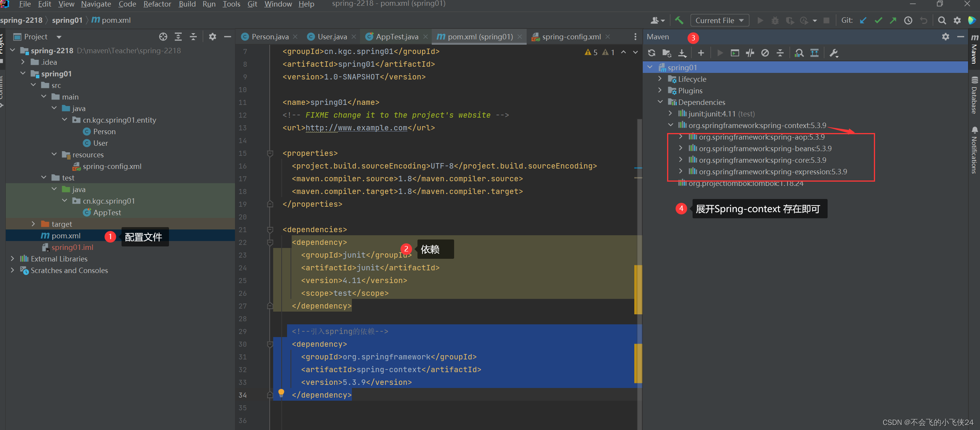Expand the target folder
This screenshot has height=430, width=980.
pos(33,224)
